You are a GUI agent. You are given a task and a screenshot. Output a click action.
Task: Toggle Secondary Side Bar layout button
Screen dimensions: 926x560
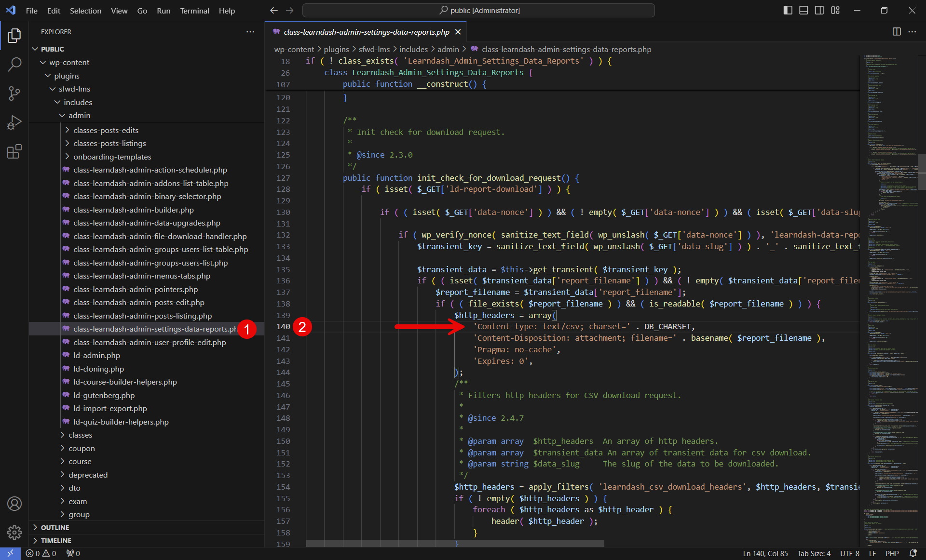click(x=819, y=10)
